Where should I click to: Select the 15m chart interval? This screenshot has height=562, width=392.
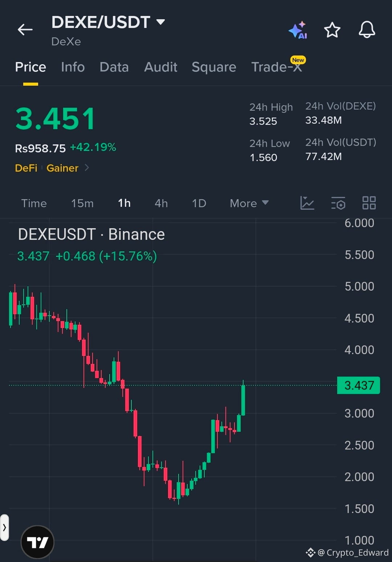pyautogui.click(x=82, y=203)
